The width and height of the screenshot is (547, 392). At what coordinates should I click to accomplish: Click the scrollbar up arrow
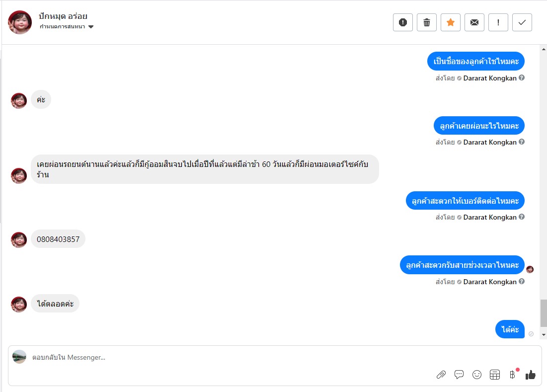pyautogui.click(x=544, y=49)
